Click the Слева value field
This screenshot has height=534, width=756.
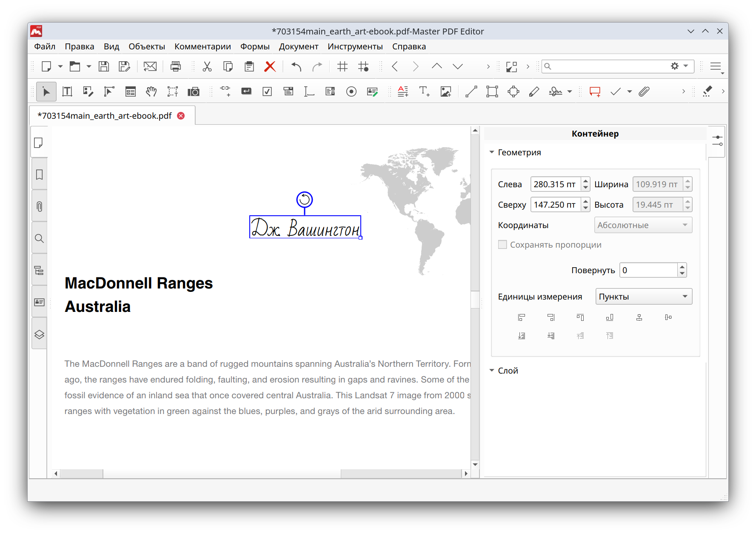coord(556,184)
